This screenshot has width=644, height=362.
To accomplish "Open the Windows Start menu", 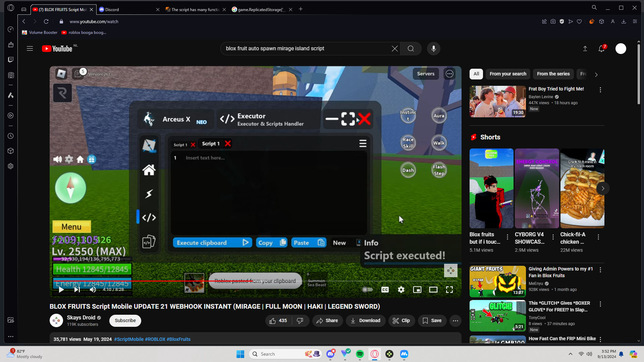I will click(240, 354).
